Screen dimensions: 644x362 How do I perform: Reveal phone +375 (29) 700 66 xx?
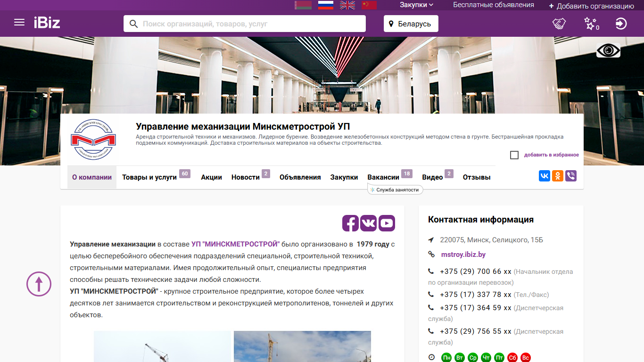pyautogui.click(x=475, y=271)
